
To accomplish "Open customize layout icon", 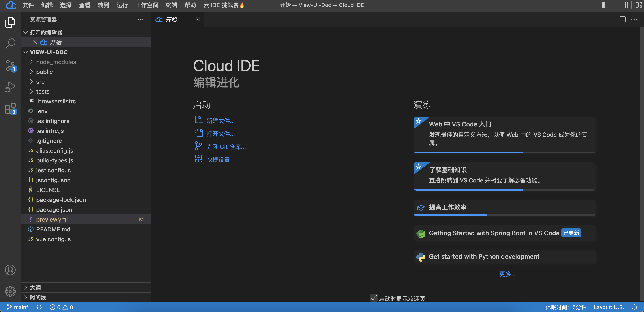I will pyautogui.click(x=638, y=5).
